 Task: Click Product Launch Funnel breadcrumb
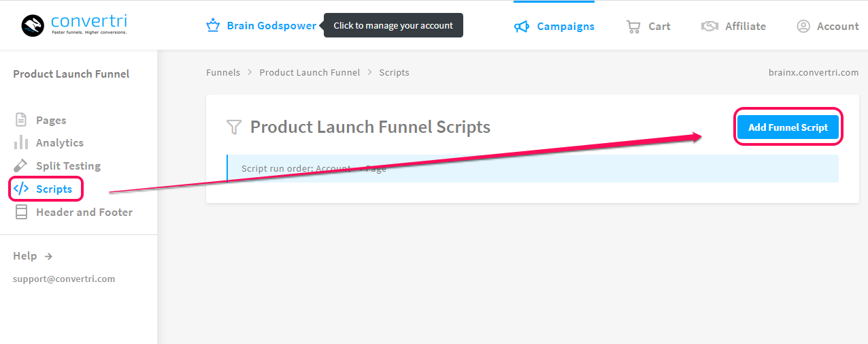[310, 72]
